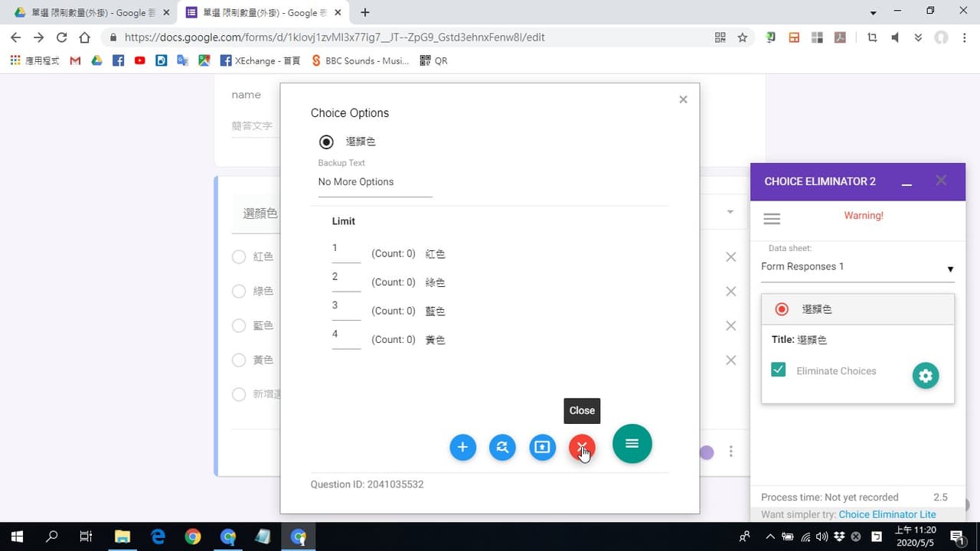
Task: Click the No More Options backup text field
Action: pos(375,182)
